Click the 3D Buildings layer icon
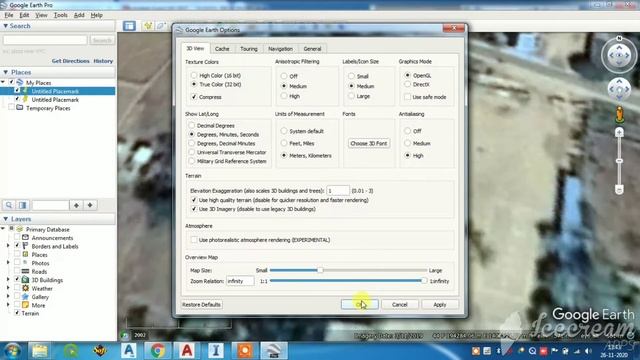Screen dimensions: 640x360 [x=25, y=280]
